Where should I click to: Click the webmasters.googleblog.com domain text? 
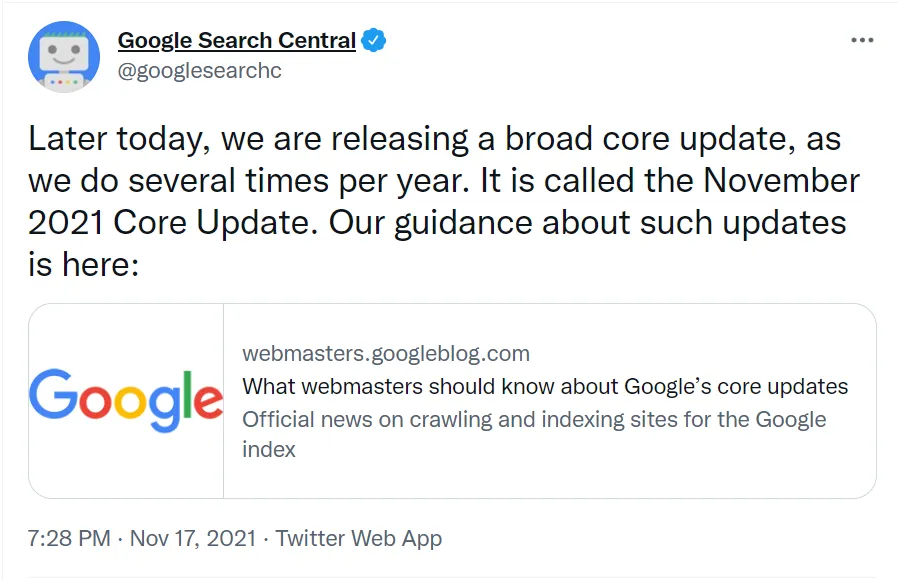[386, 354]
